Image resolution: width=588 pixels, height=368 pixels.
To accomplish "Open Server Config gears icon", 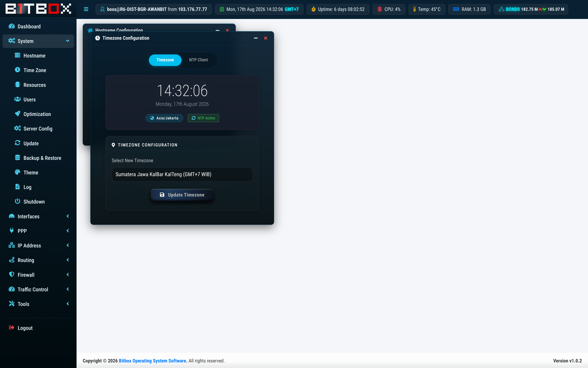I will (17, 128).
